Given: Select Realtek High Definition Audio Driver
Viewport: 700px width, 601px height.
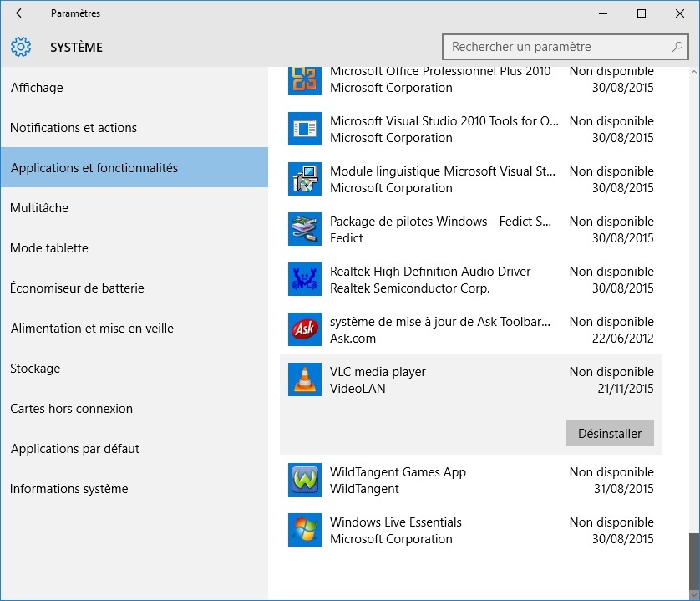Looking at the screenshot, I should click(471, 279).
